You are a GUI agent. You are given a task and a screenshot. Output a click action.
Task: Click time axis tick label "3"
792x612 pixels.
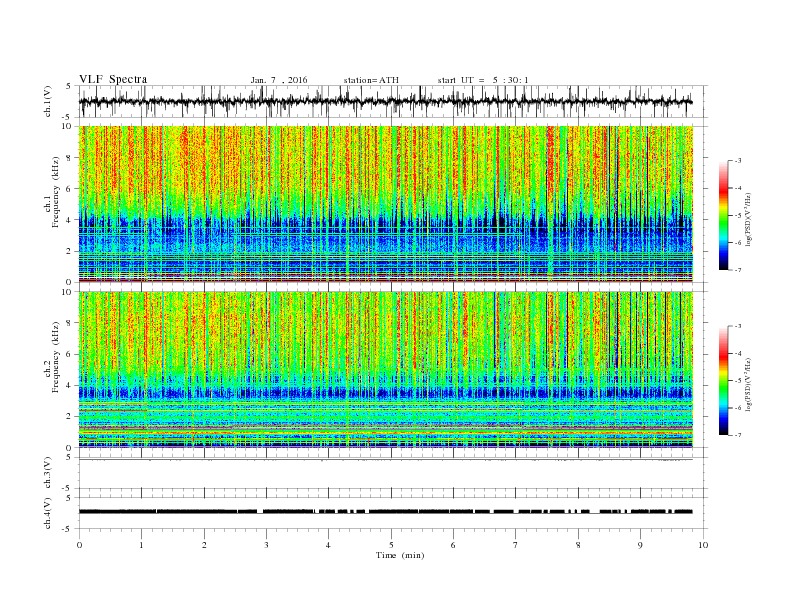pyautogui.click(x=266, y=545)
